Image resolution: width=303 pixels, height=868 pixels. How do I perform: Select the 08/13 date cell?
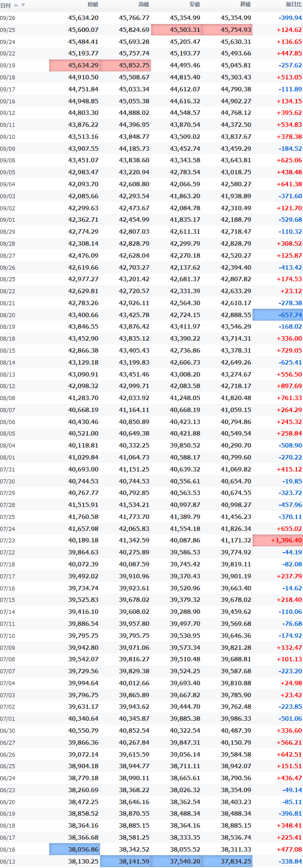point(8,374)
